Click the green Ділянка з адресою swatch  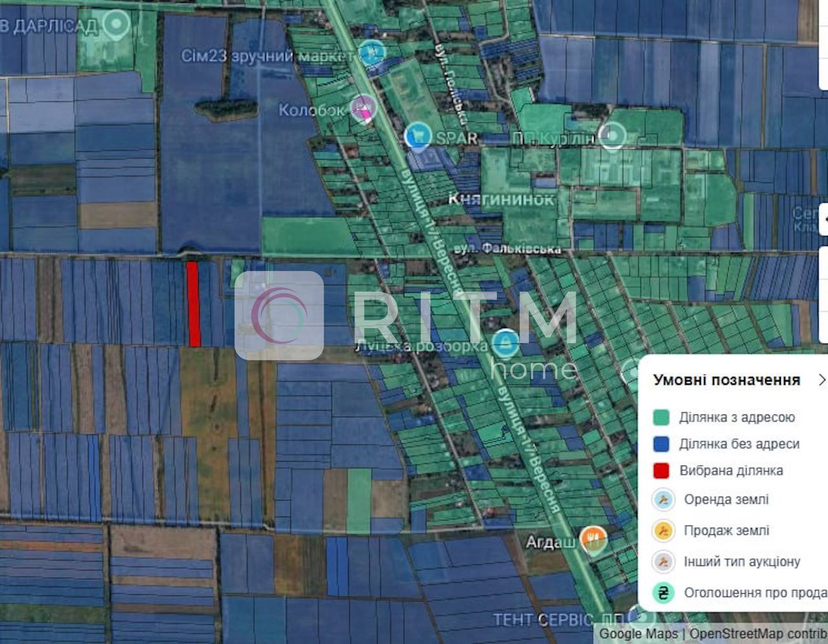(660, 417)
